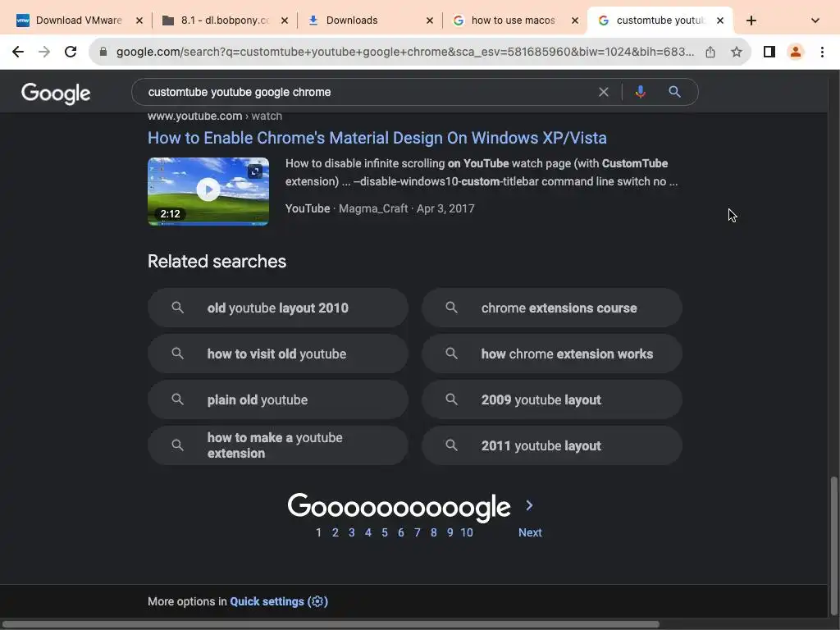This screenshot has width=840, height=630.
Task: Click the chevron beside Goooooooooogle
Action: tap(529, 505)
